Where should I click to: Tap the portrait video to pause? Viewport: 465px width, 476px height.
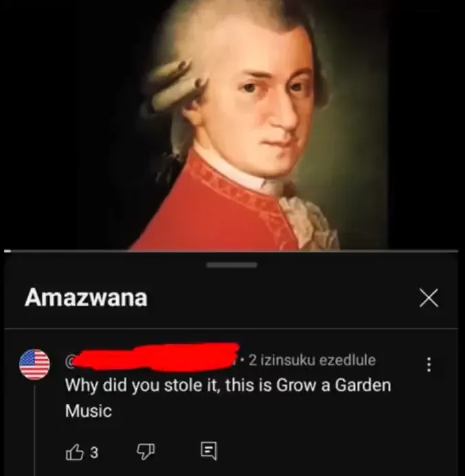232,125
